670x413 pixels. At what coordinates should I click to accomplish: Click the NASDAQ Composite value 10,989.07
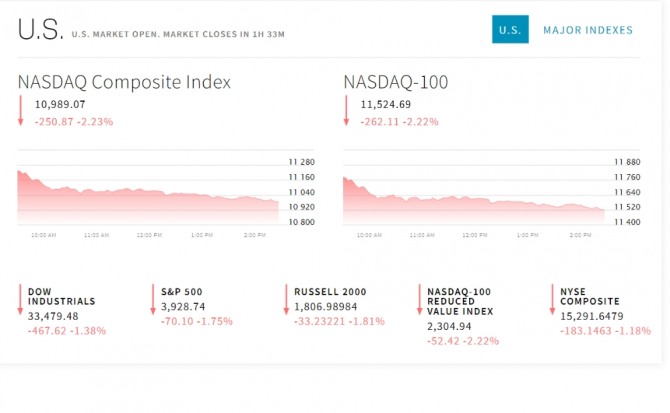60,104
